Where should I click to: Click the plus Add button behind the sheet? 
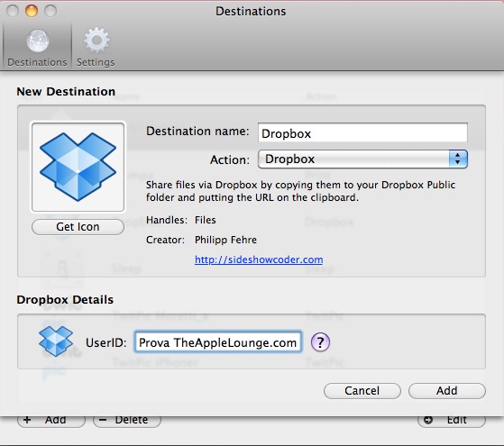point(51,421)
